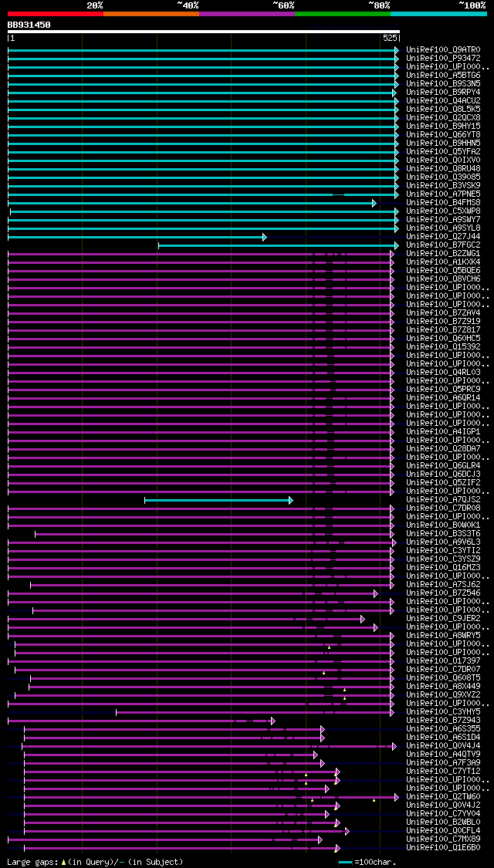Select the UniRef100_Q15392 label
Image resolution: width=494 pixels, height=868 pixels.
443,347
